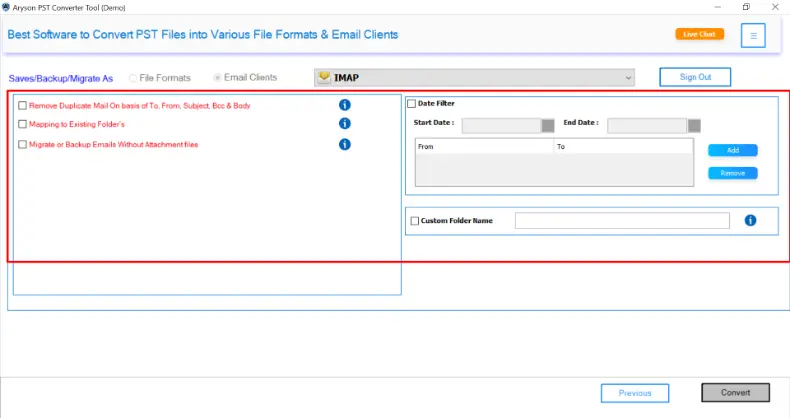This screenshot has width=790, height=418.
Task: Click the To column header
Action: [623, 147]
